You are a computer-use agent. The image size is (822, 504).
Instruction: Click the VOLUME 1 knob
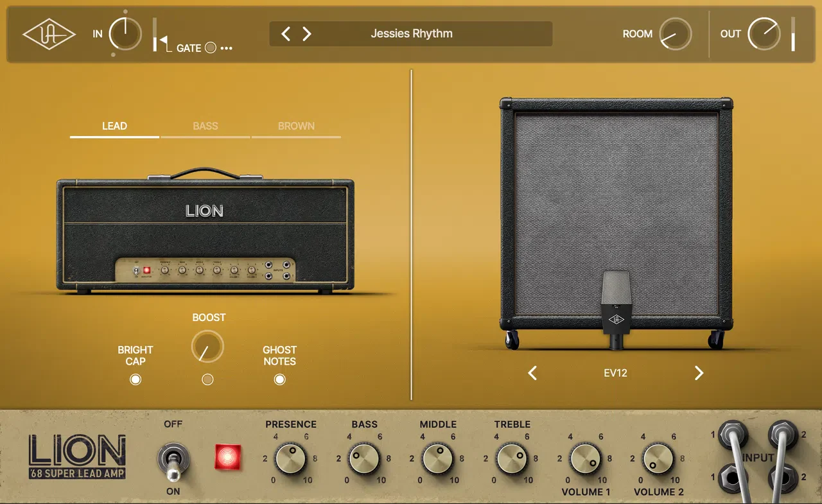[x=585, y=459]
